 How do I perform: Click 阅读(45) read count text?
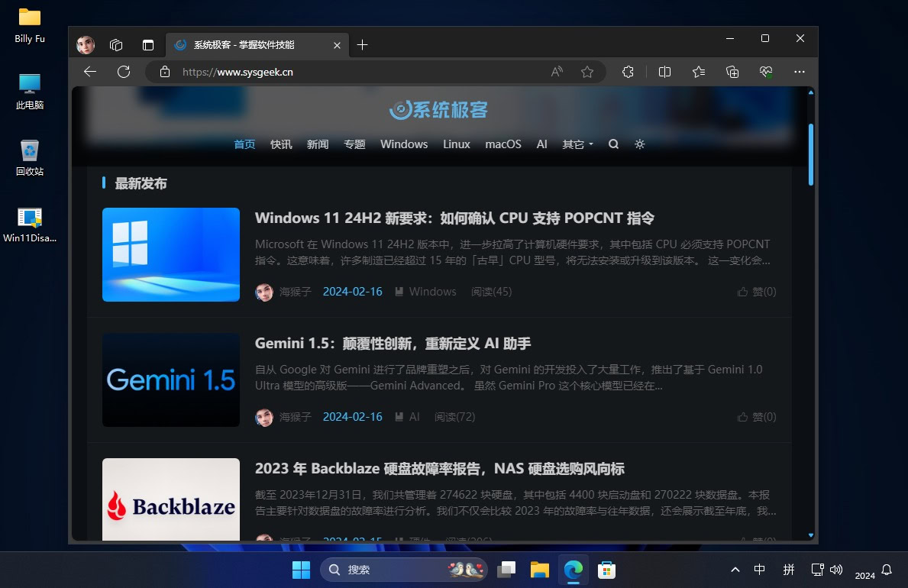pos(492,292)
